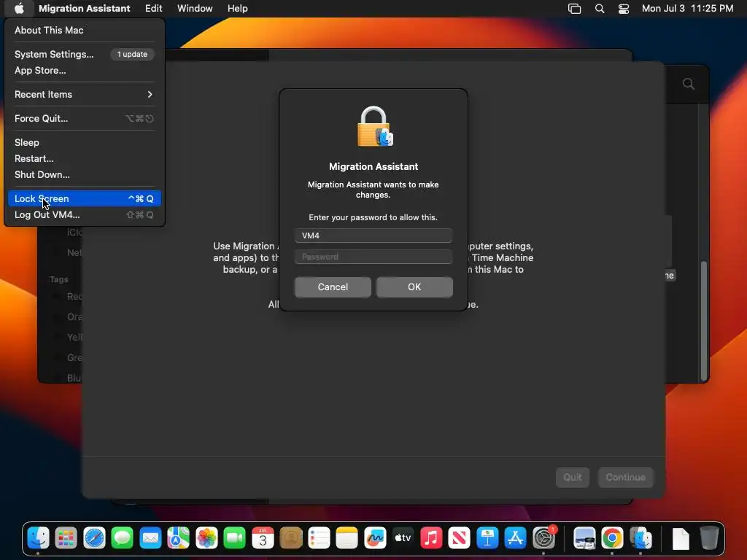The height and width of the screenshot is (560, 747).
Task: Click Finder window vertical scrollbar
Action: (x=704, y=320)
